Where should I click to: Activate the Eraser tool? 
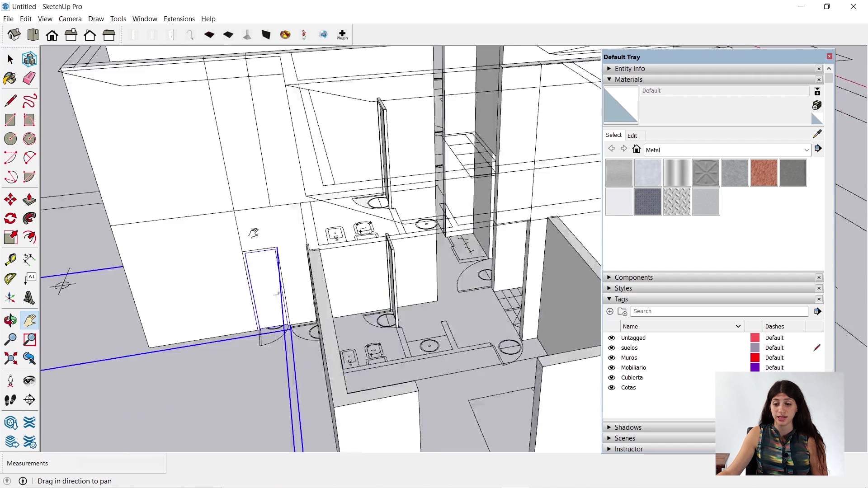click(x=29, y=78)
